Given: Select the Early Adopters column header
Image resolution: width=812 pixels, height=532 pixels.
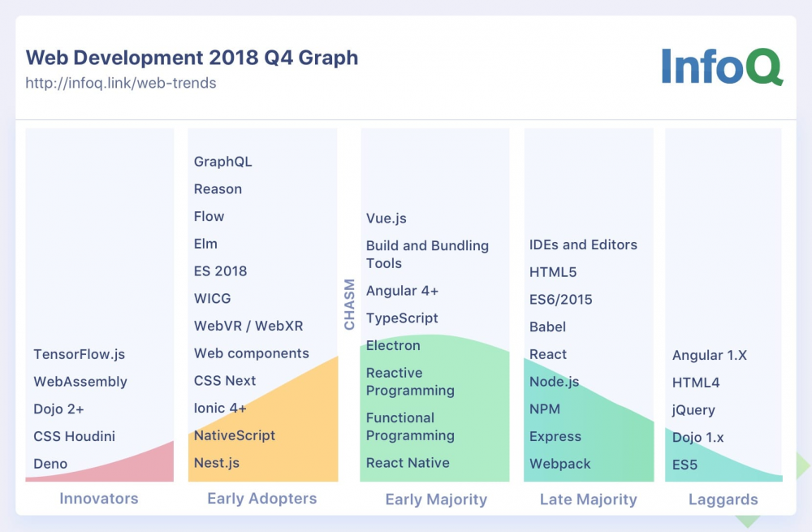Looking at the screenshot, I should (263, 499).
